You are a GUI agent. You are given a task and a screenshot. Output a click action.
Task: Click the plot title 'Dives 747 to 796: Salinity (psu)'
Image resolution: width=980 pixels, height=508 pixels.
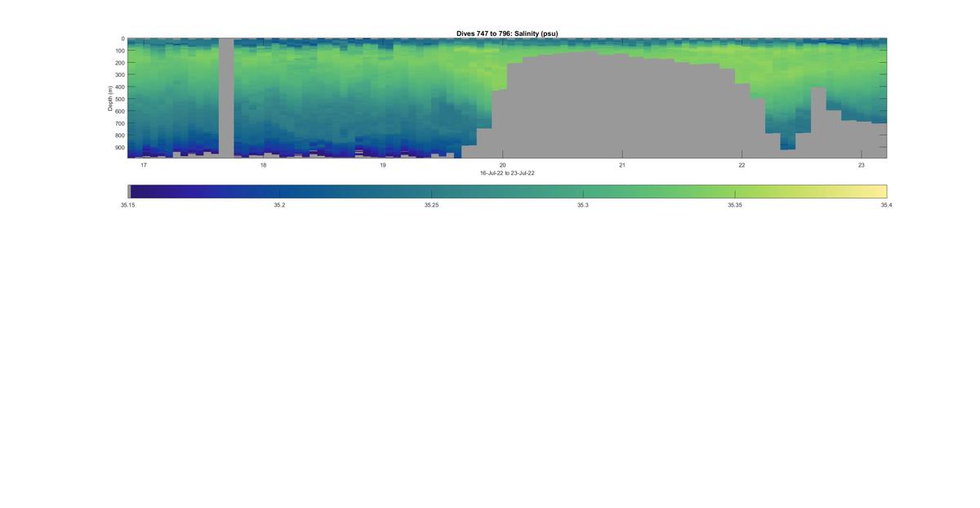point(507,33)
